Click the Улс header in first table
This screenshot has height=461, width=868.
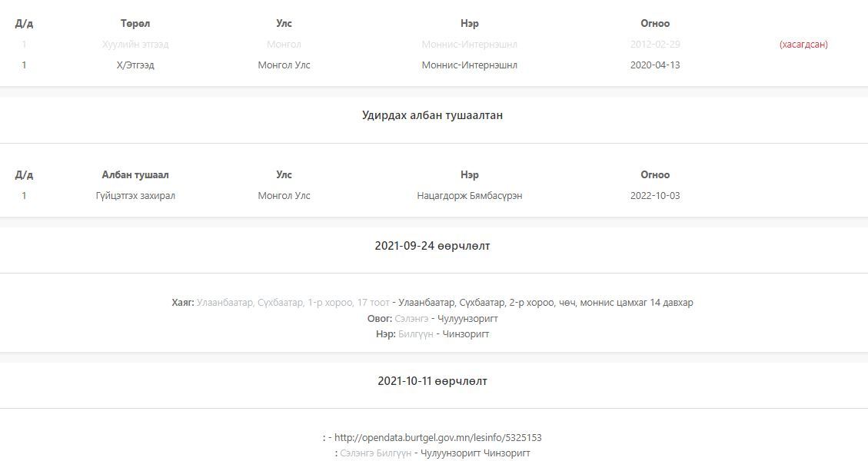tap(284, 23)
